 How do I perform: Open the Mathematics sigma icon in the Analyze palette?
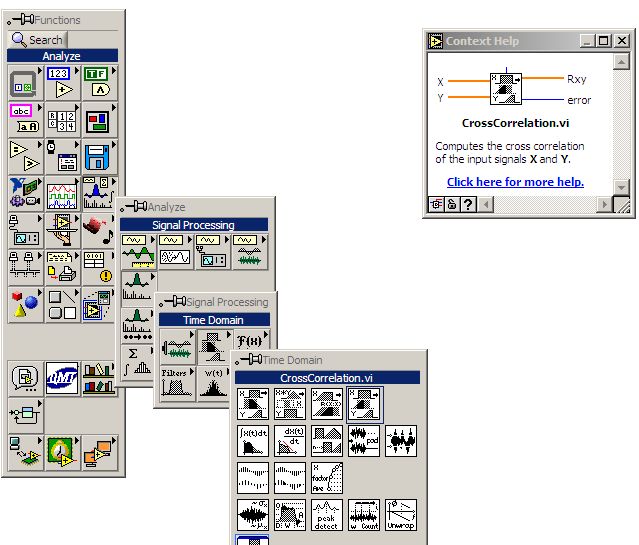(138, 363)
